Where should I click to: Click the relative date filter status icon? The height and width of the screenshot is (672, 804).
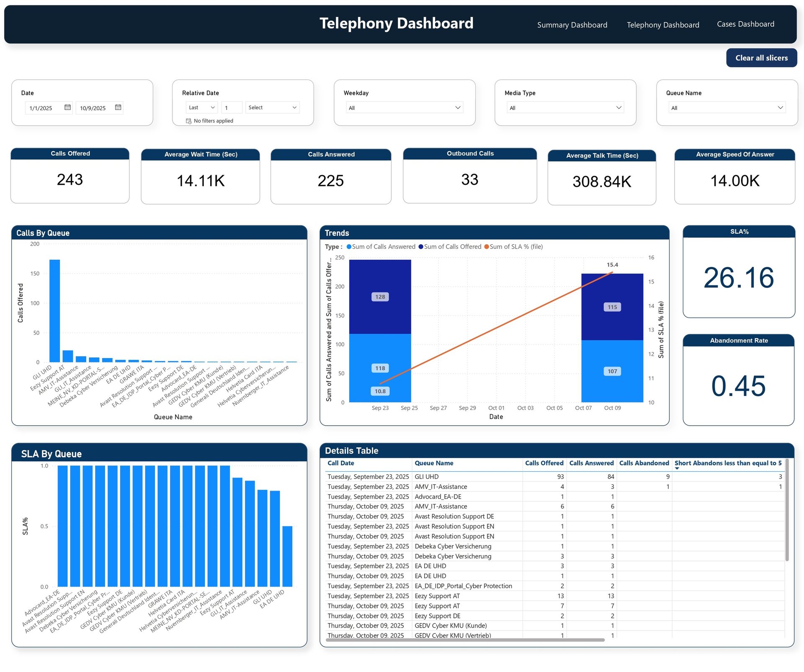pyautogui.click(x=189, y=121)
